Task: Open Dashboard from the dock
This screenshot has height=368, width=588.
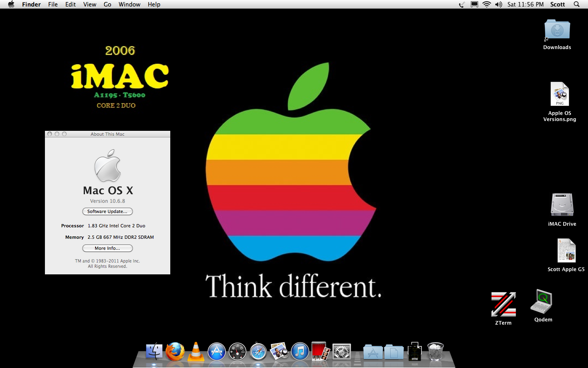Action: [237, 351]
